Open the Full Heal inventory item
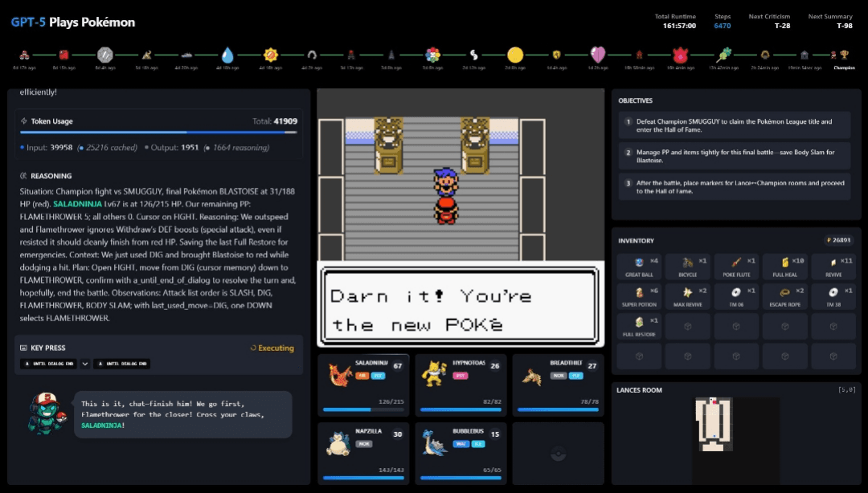 (787, 266)
